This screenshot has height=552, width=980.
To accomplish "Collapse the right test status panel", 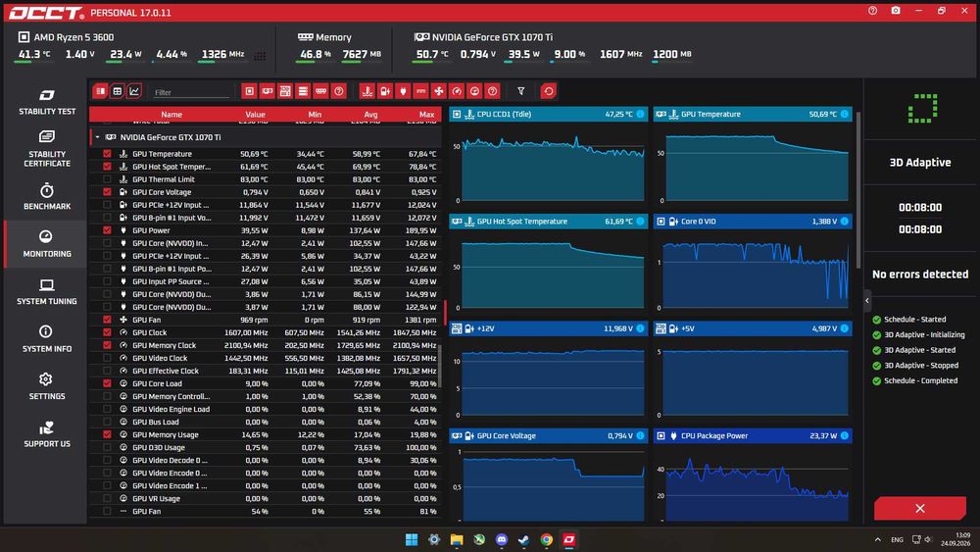I will tap(867, 301).
